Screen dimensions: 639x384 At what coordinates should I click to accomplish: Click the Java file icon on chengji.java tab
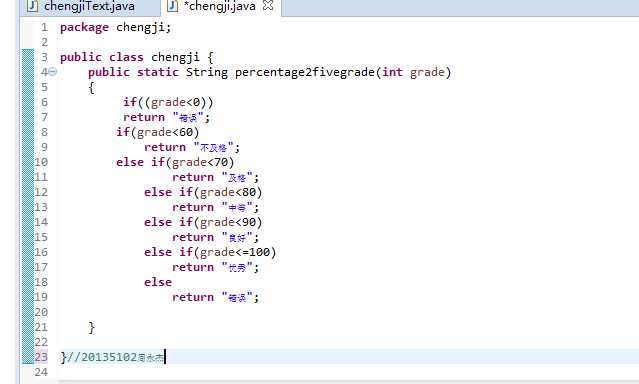click(173, 6)
